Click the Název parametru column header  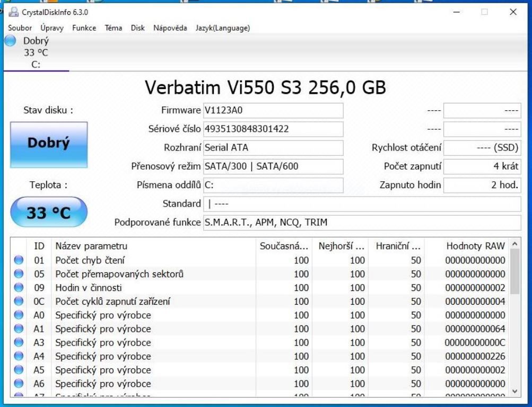[91, 246]
